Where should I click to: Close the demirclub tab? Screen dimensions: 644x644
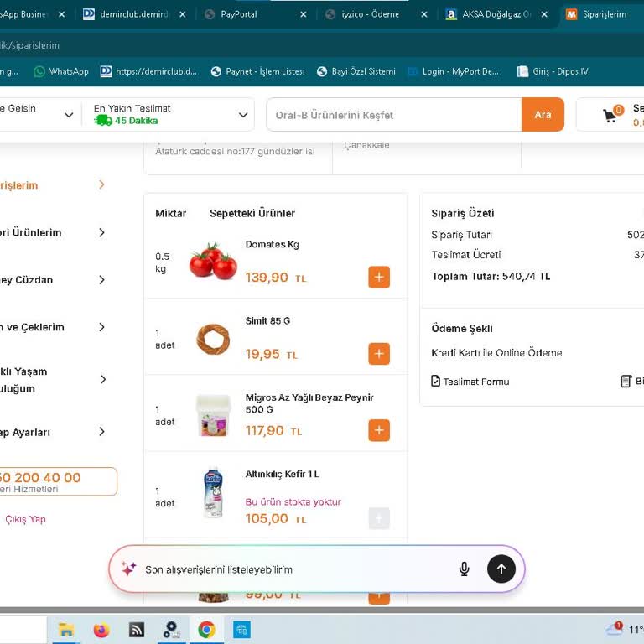point(183,14)
